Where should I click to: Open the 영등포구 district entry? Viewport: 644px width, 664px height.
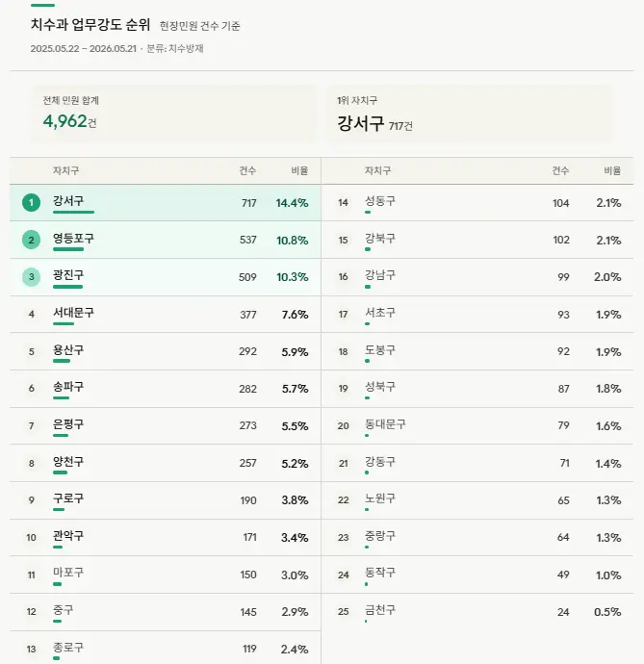coord(73,238)
